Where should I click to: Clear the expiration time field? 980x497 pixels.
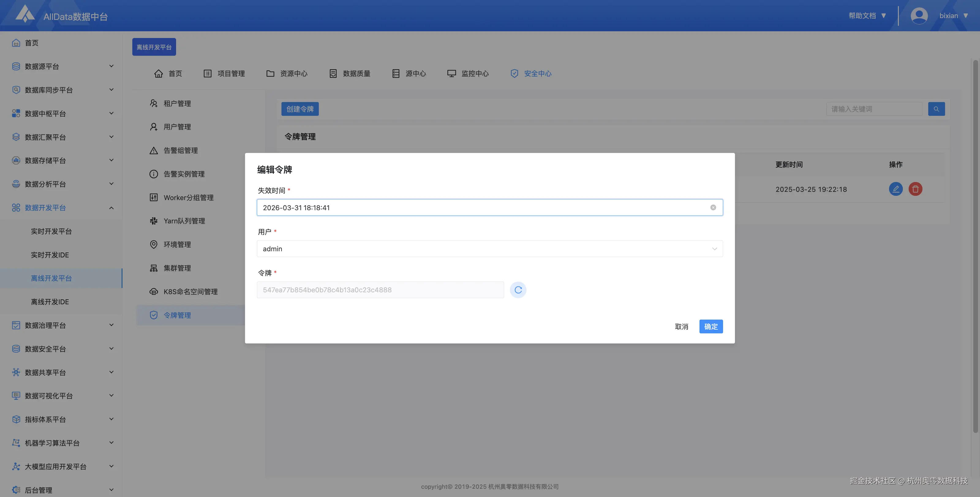713,207
